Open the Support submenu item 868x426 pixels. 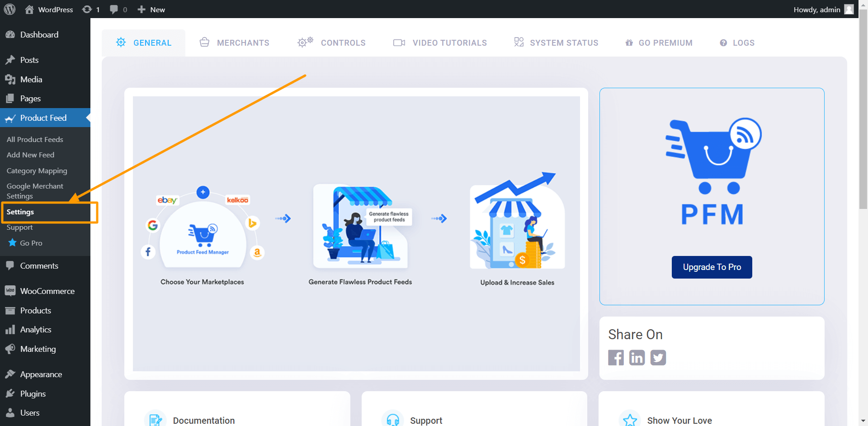tap(19, 227)
